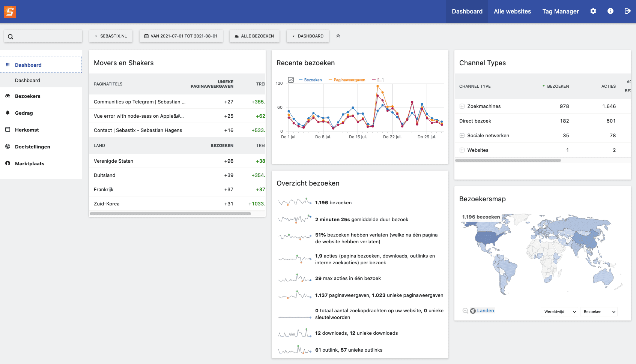Click the Doelstellingen target icon

click(8, 147)
